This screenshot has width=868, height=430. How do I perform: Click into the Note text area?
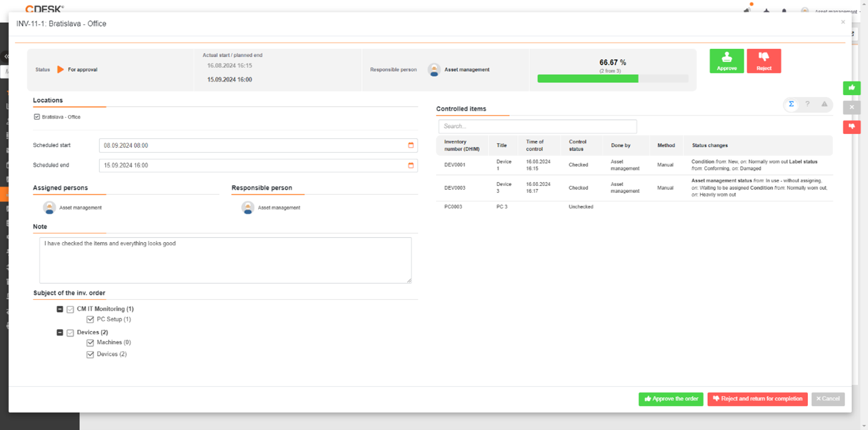coord(225,260)
